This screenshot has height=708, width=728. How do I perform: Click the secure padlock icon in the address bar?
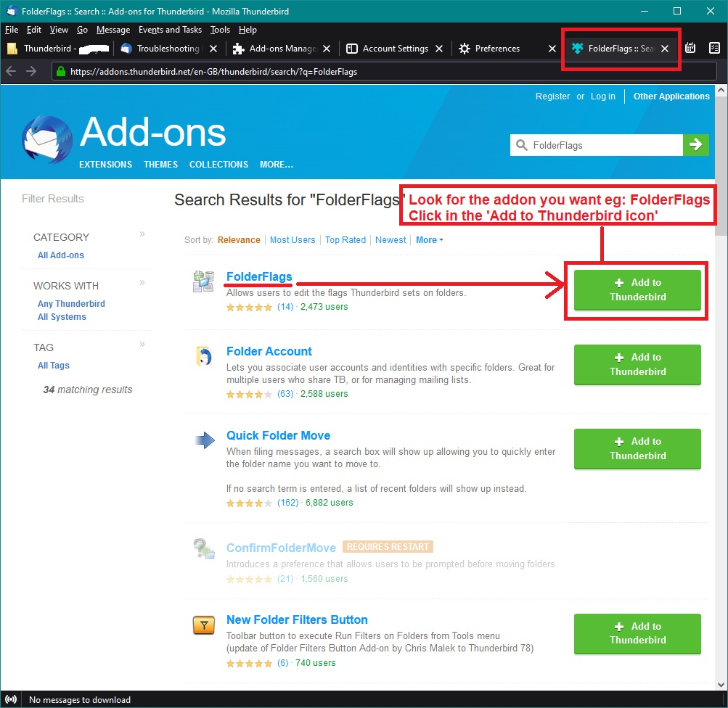point(60,71)
